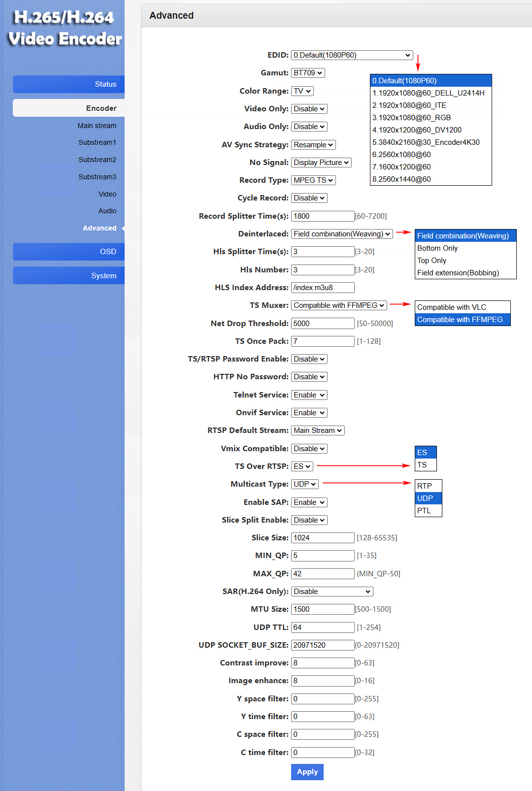Open the Record Type dropdown
The width and height of the screenshot is (532, 791).
[313, 180]
